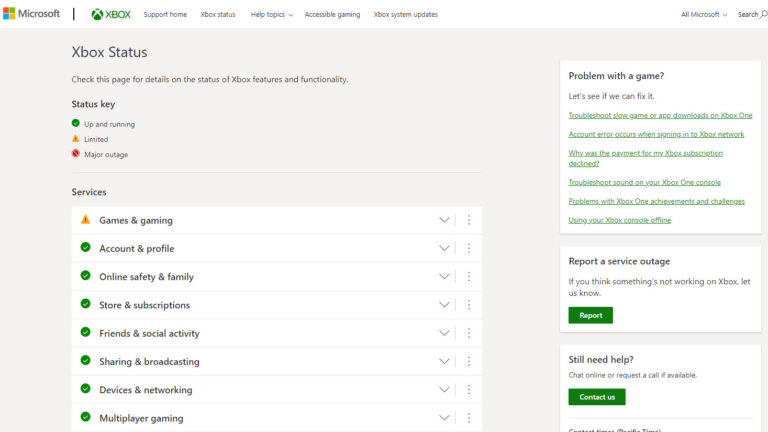The image size is (768, 432).
Task: Click the 'Games & gaming' label
Action: 136,220
